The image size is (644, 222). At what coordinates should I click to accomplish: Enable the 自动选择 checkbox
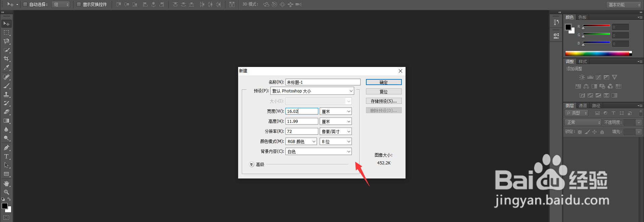pyautogui.click(x=25, y=4)
